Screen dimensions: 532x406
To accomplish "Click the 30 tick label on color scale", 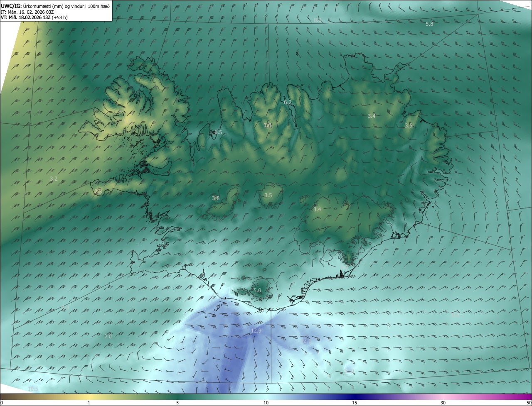I will tap(443, 403).
